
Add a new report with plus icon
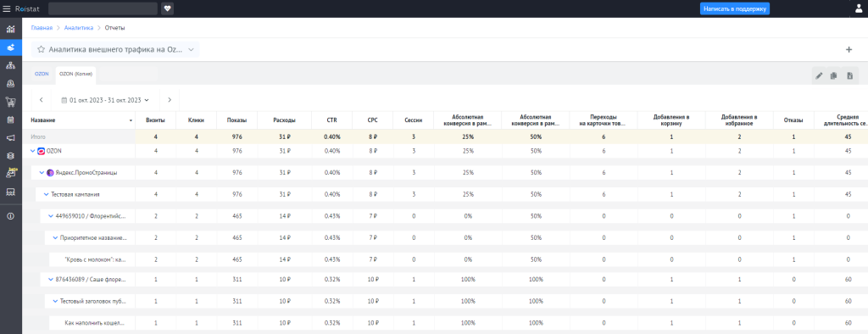pos(849,49)
